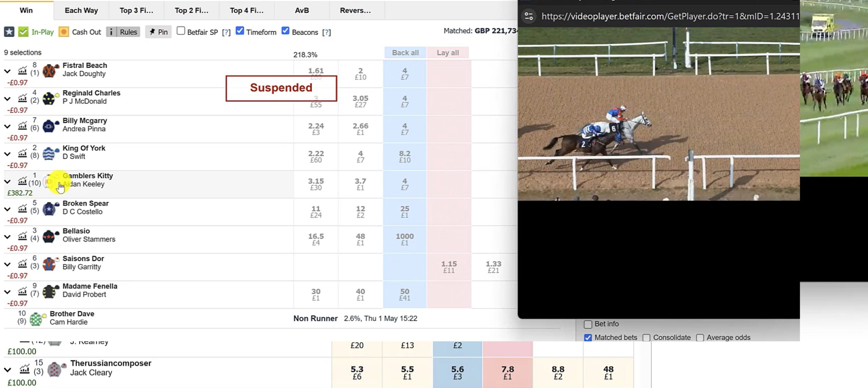Open the AvB market tab

(x=302, y=11)
